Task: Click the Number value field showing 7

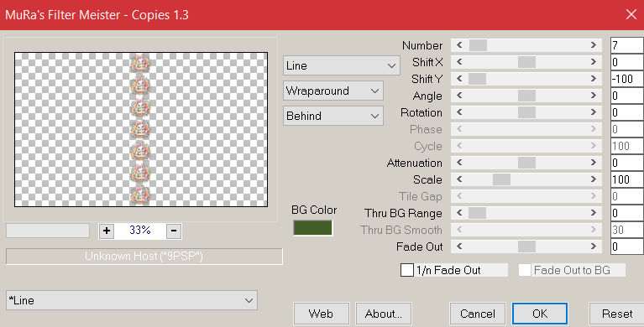Action: tap(626, 45)
